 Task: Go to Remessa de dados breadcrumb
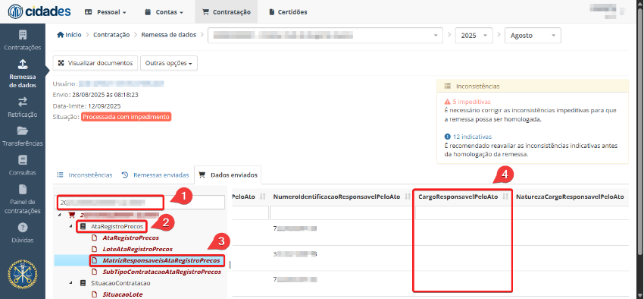[168, 35]
